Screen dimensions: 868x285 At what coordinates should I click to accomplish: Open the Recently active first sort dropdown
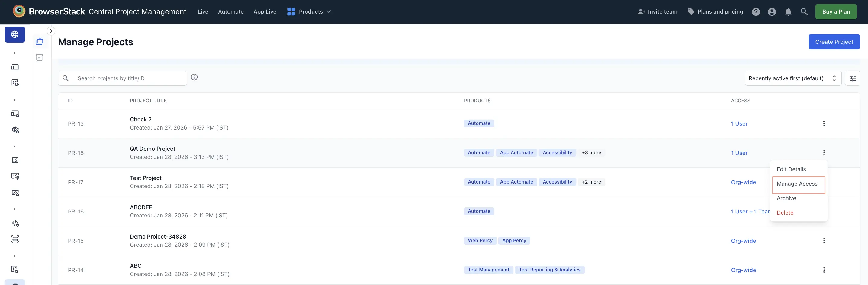(x=793, y=78)
